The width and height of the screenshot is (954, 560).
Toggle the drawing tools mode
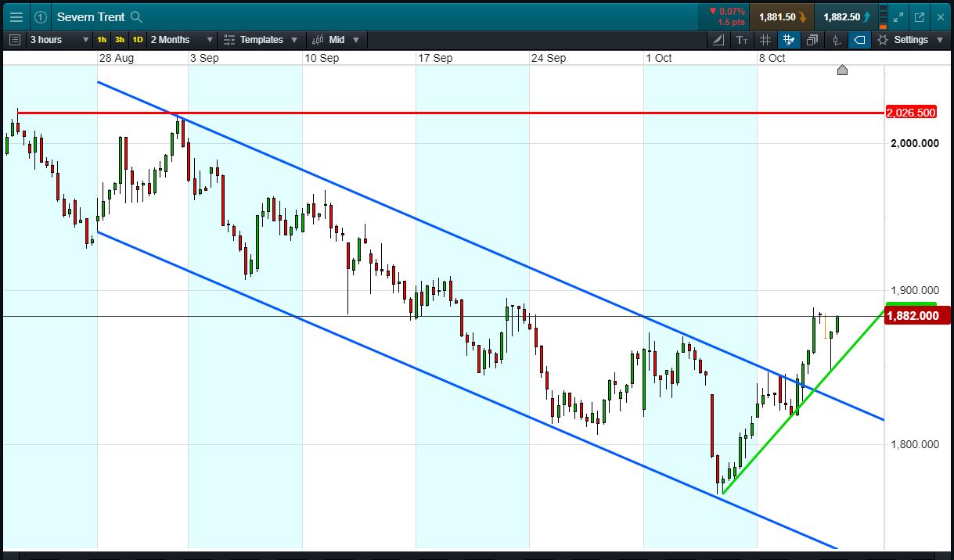(789, 40)
